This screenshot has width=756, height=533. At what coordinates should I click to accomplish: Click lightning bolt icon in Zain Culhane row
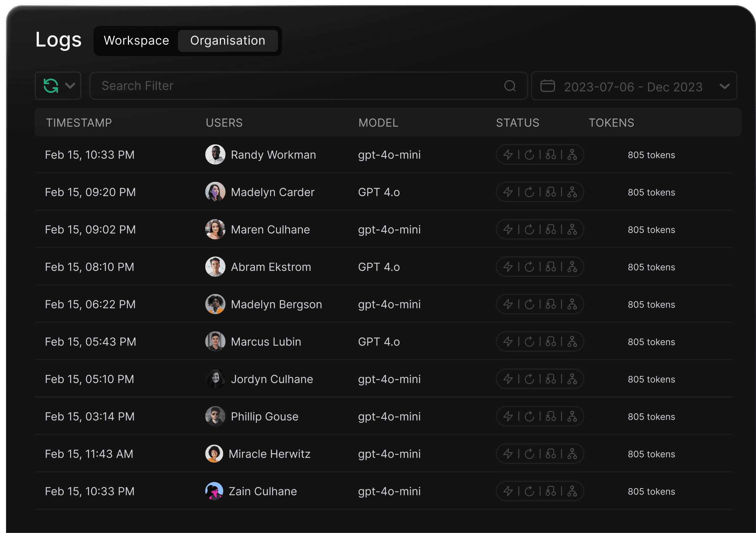(x=508, y=491)
